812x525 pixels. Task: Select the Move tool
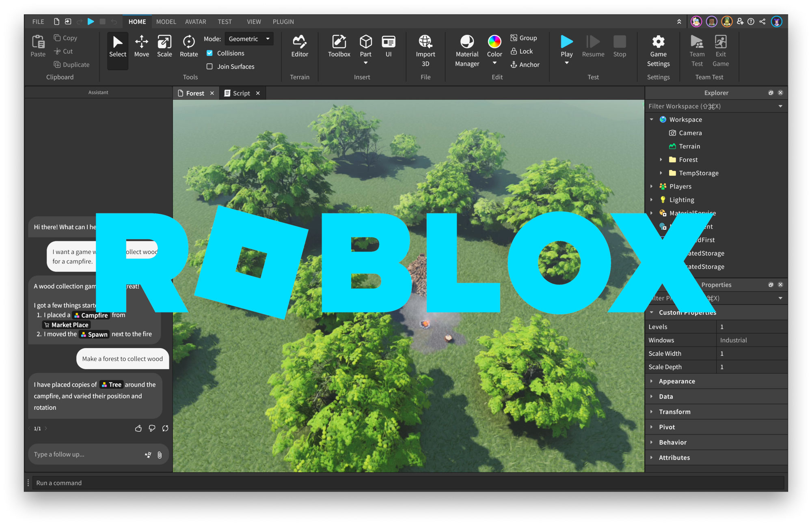pyautogui.click(x=142, y=46)
